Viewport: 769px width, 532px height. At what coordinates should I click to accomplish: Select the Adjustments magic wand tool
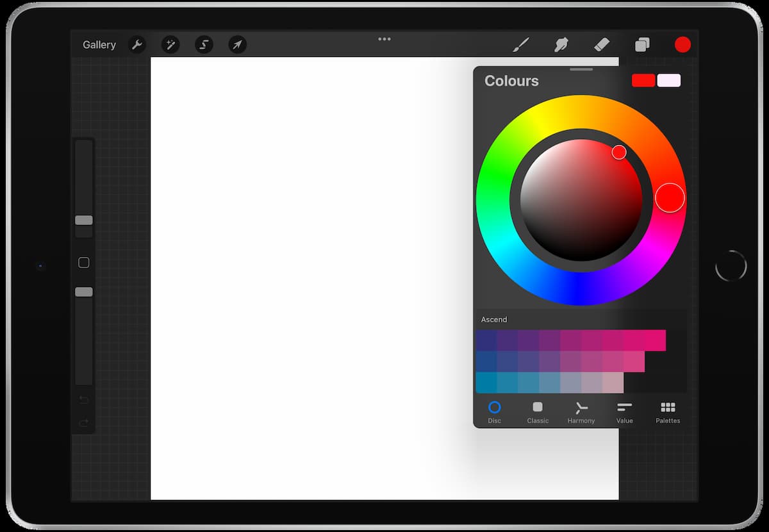coord(170,44)
